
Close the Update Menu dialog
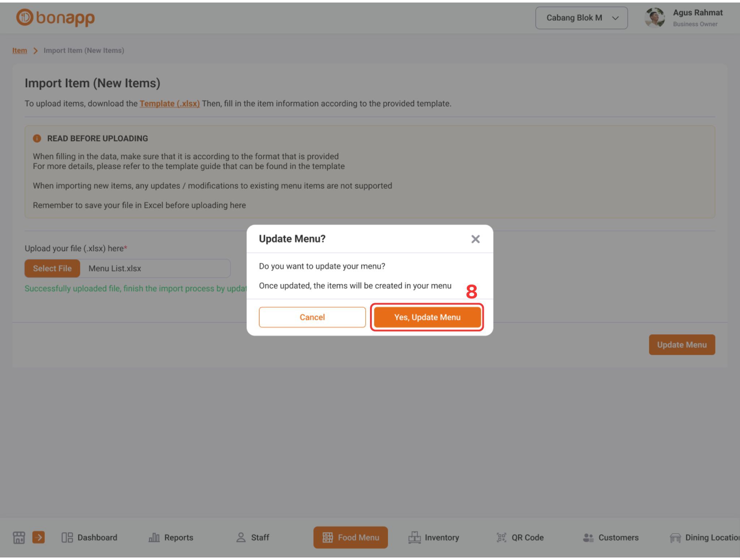475,239
